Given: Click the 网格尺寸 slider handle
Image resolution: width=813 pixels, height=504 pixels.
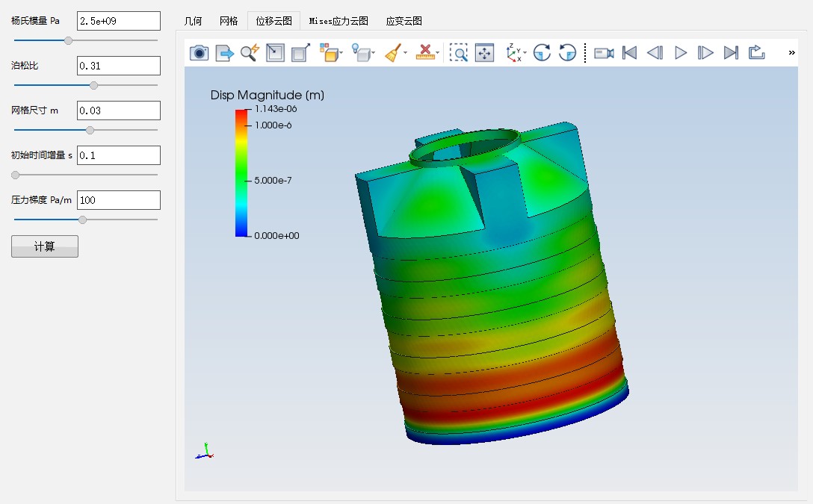Looking at the screenshot, I should tap(90, 130).
